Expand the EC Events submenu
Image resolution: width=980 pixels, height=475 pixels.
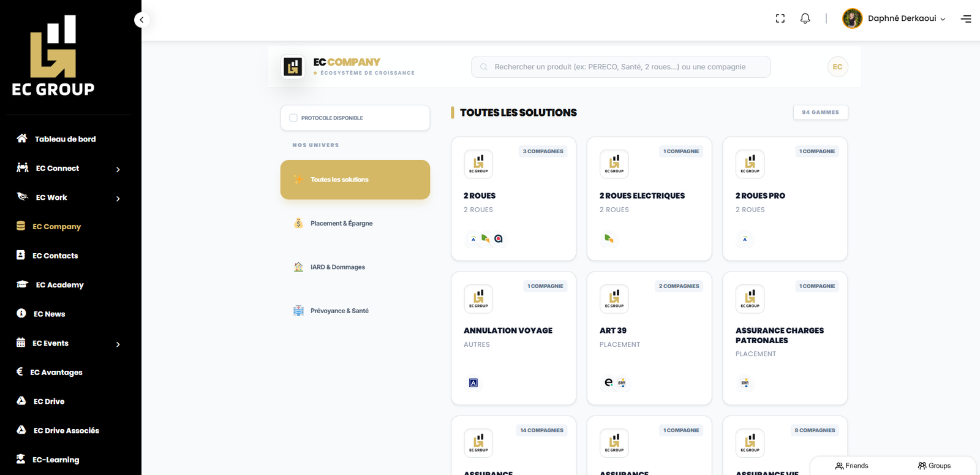click(x=118, y=344)
